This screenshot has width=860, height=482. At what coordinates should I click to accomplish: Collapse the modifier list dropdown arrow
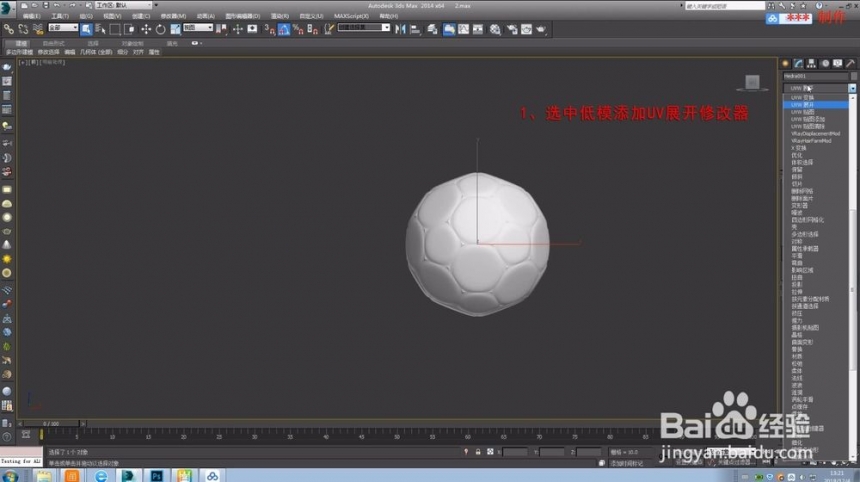[x=852, y=88]
